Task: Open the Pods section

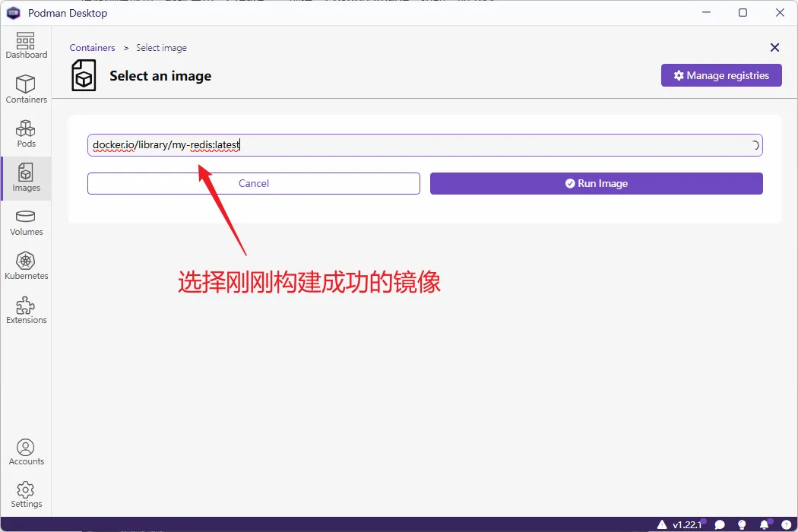Action: 26,133
